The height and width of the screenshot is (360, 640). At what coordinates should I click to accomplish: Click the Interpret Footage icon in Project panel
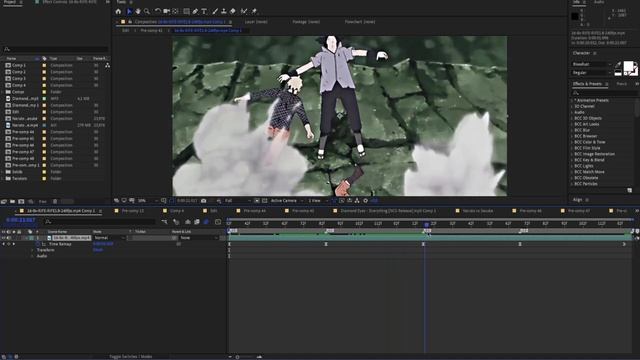tap(4, 201)
